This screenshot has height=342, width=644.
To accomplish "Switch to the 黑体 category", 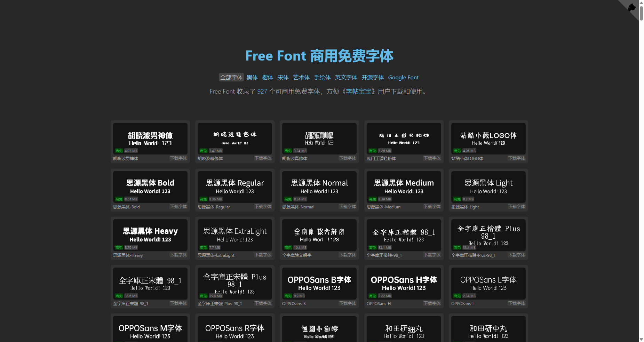I will tap(252, 77).
